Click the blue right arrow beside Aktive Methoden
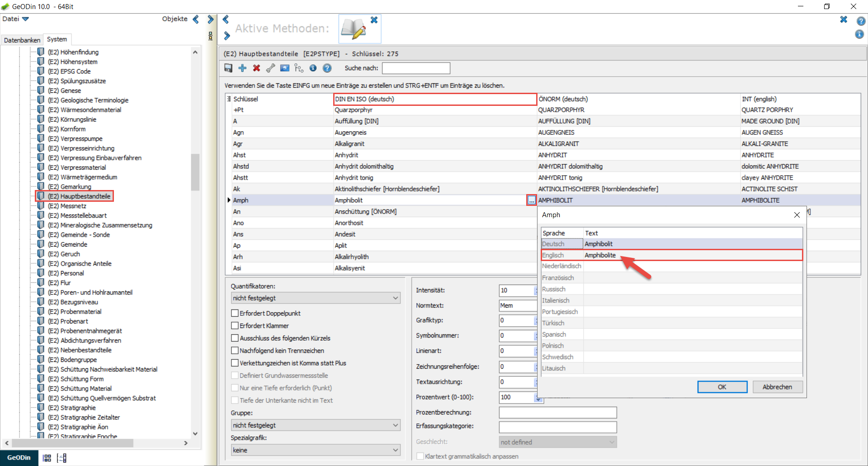The width and height of the screenshot is (868, 466). pyautogui.click(x=227, y=36)
